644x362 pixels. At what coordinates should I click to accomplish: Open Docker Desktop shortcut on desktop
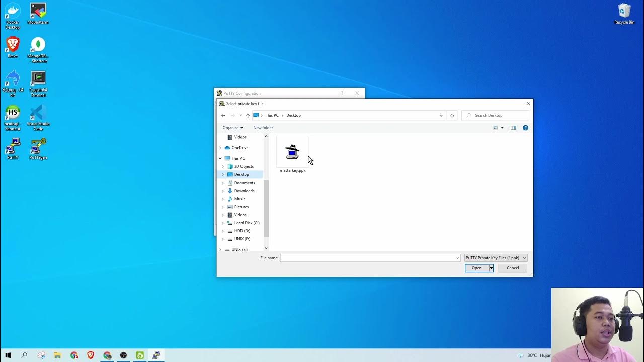coord(13,16)
